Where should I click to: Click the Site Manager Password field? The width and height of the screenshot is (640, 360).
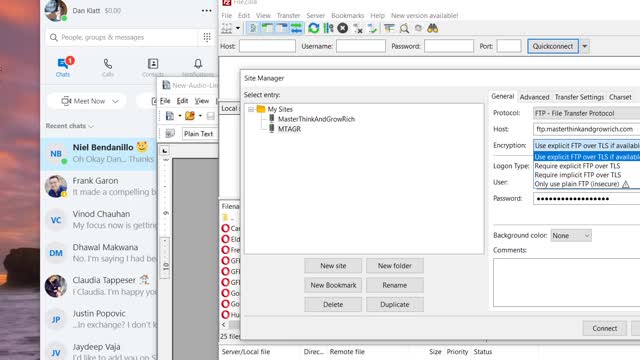587,198
